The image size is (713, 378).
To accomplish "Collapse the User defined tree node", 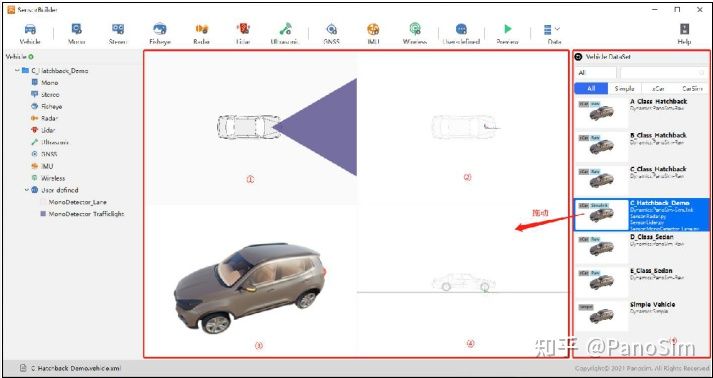I will [27, 190].
